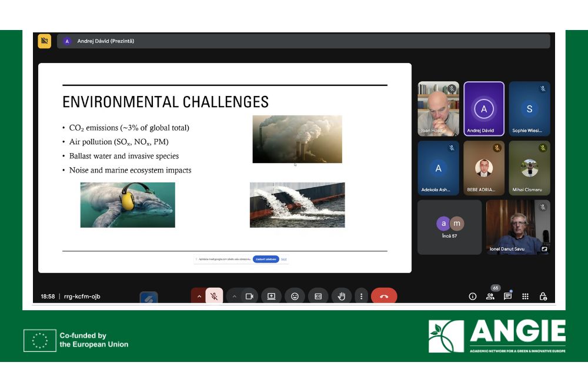The width and height of the screenshot is (588, 392).
Task: Open the emoji reactions button
Action: click(x=295, y=296)
